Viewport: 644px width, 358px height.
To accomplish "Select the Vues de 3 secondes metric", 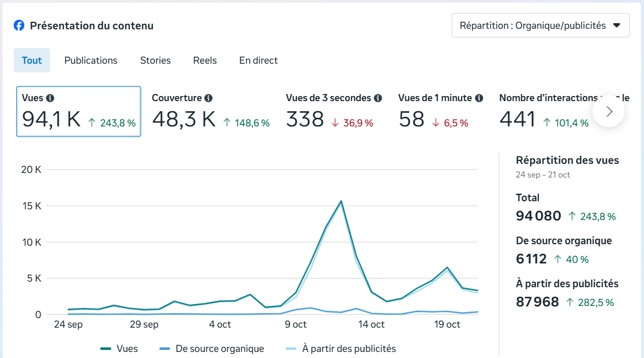I will [x=334, y=112].
